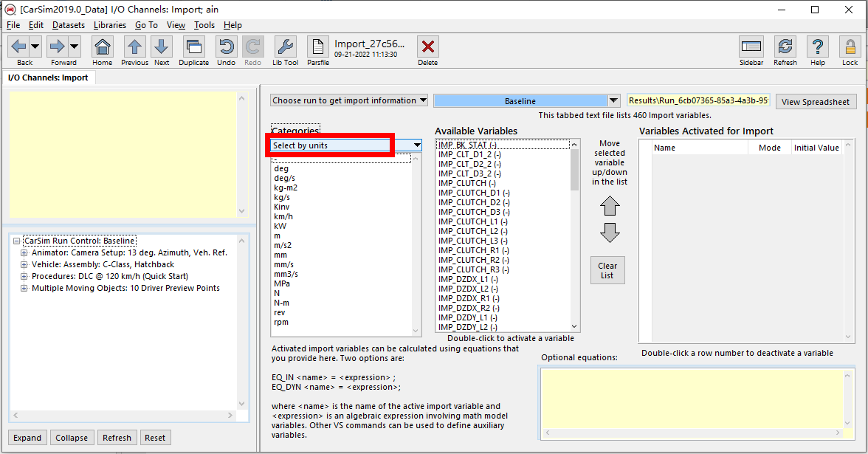Image resolution: width=868 pixels, height=454 pixels.
Task: Open the Parsfile document icon
Action: [x=317, y=47]
